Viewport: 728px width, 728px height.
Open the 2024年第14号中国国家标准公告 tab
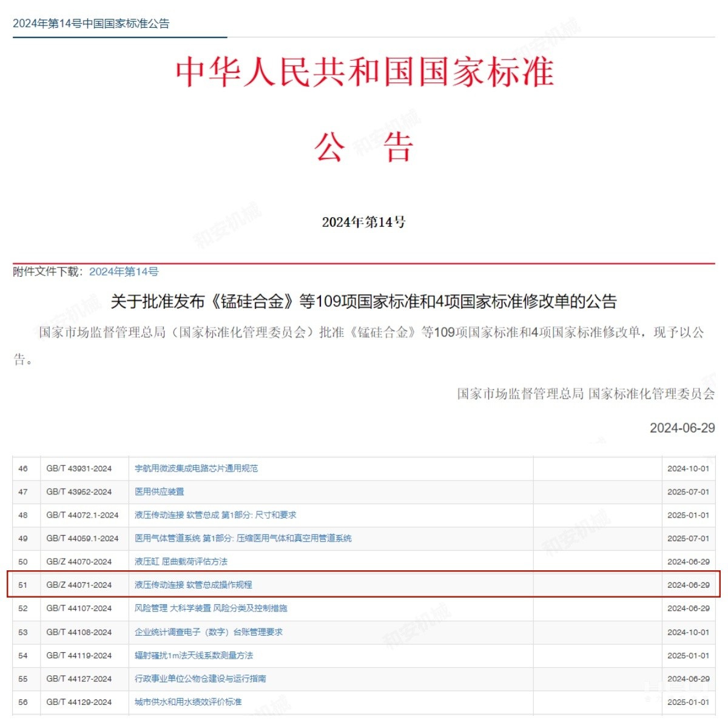click(91, 24)
